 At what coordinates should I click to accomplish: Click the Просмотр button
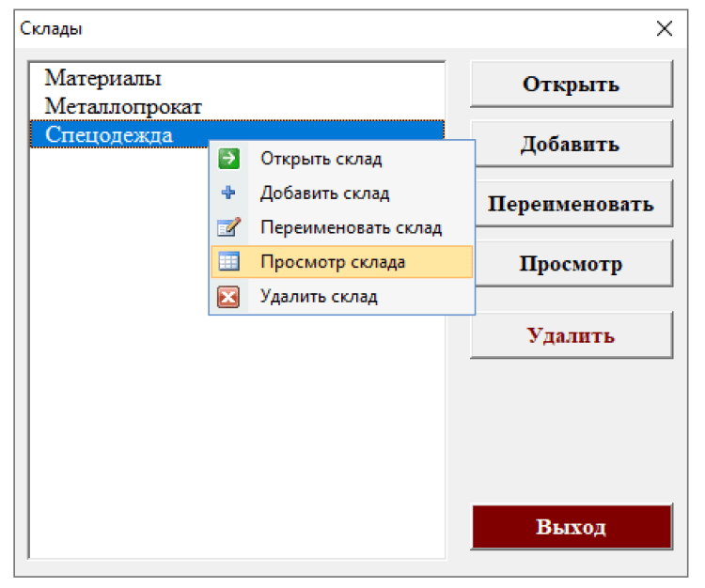coord(573,263)
